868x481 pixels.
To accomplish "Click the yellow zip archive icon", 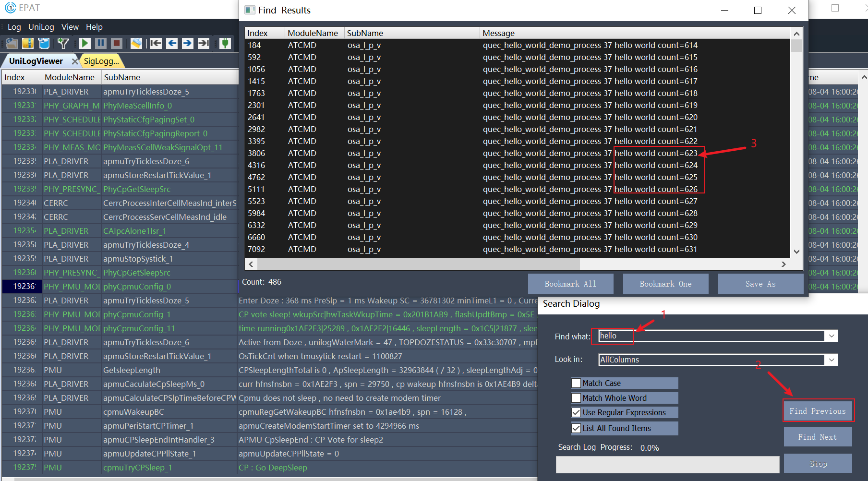I will click(28, 43).
